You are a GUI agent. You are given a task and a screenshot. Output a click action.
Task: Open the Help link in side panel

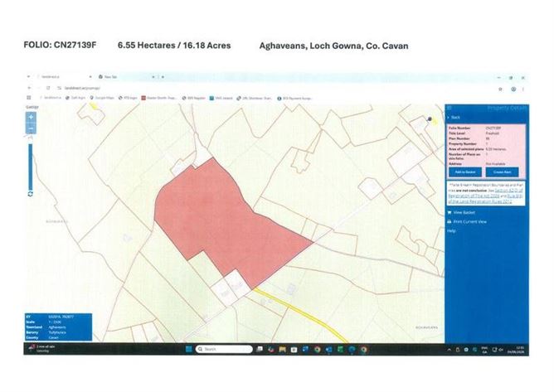451,231
